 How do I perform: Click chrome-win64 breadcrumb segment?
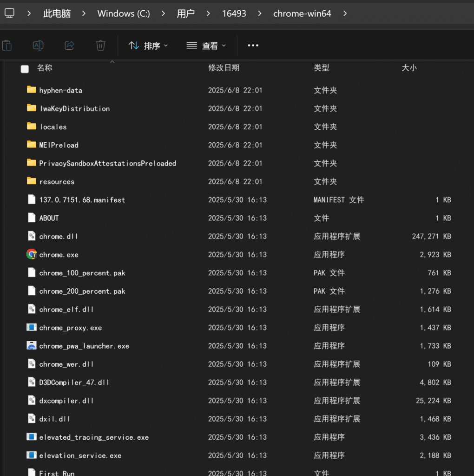click(x=302, y=13)
